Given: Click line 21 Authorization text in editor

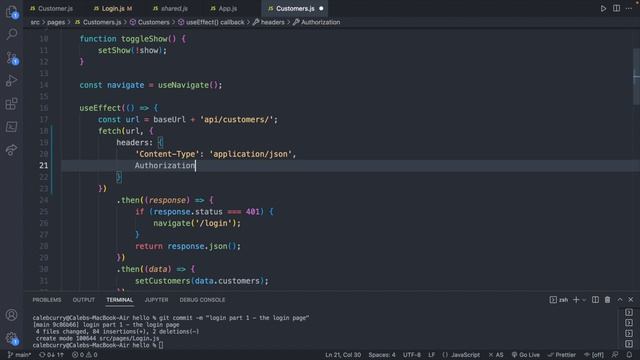Looking at the screenshot, I should point(165,165).
